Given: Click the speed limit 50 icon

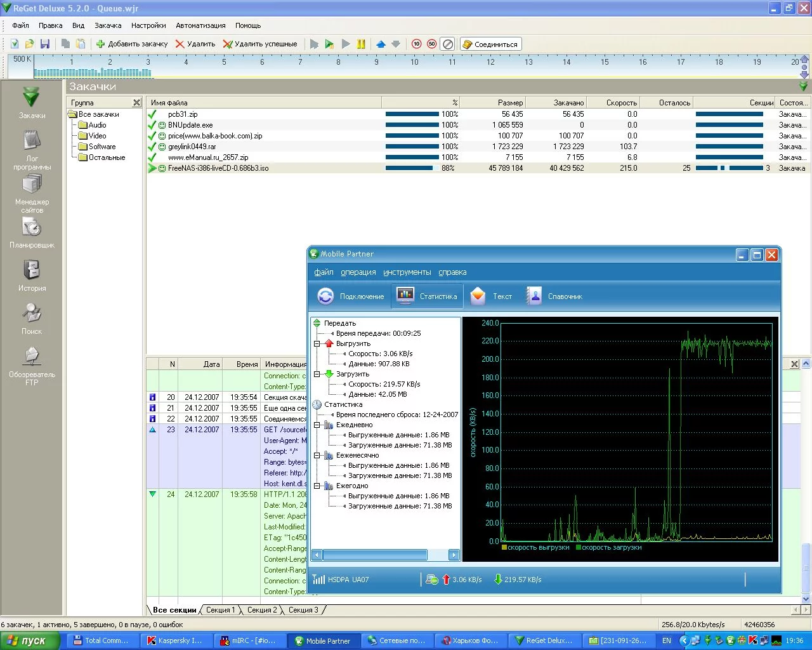Looking at the screenshot, I should 432,44.
